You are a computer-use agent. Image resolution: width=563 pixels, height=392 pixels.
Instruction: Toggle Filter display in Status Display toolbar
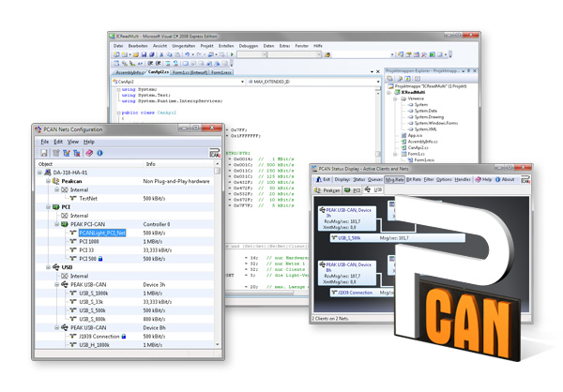[x=429, y=179]
